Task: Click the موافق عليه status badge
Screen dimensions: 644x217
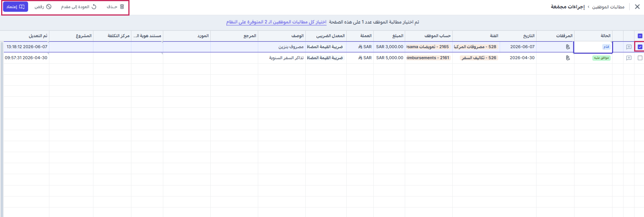Action: point(601,58)
